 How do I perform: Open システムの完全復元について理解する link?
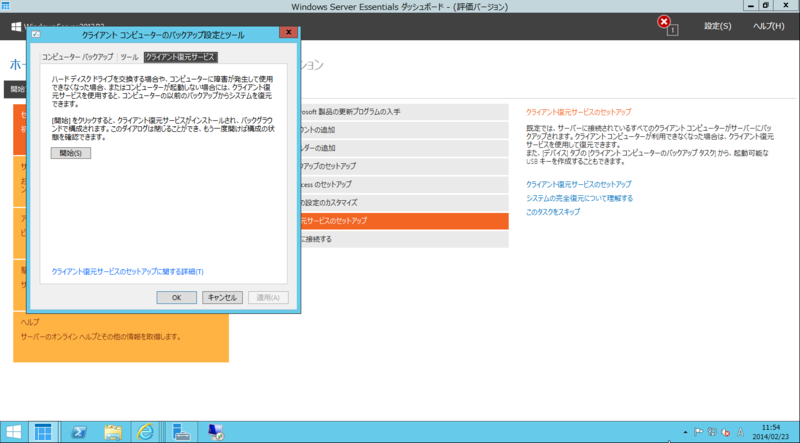point(580,198)
